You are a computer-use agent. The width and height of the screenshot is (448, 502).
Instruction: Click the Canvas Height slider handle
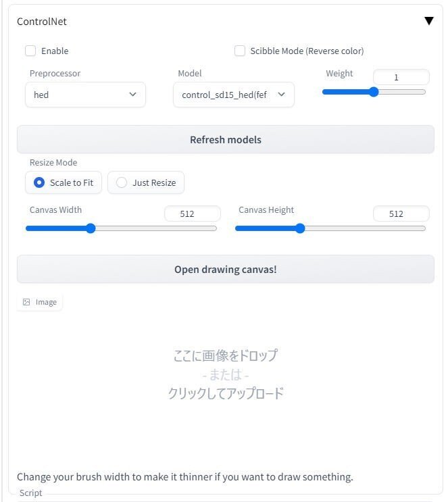click(x=300, y=228)
